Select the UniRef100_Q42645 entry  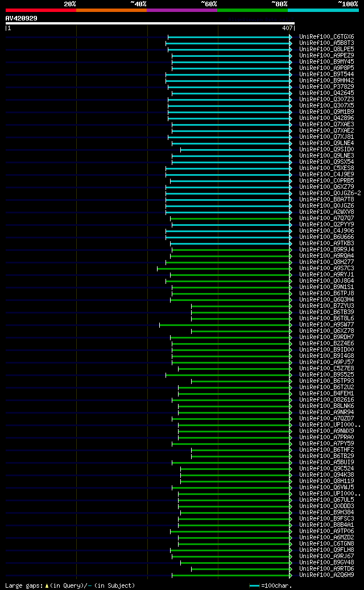pyautogui.click(x=326, y=93)
